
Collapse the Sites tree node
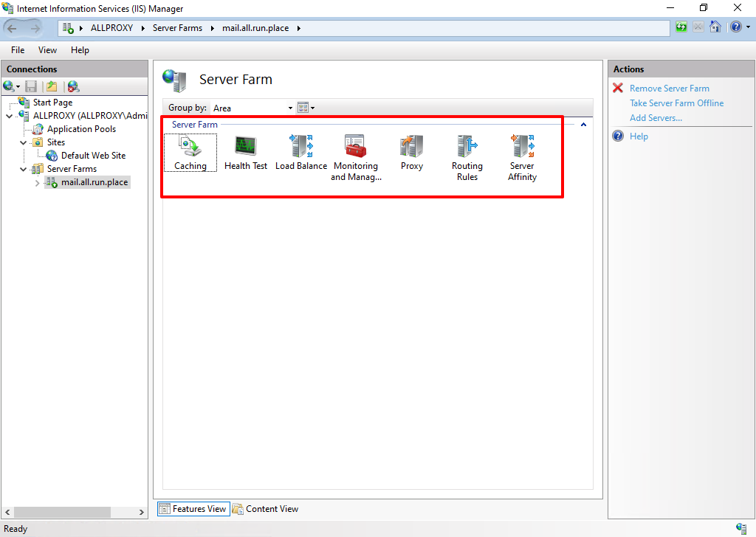23,142
